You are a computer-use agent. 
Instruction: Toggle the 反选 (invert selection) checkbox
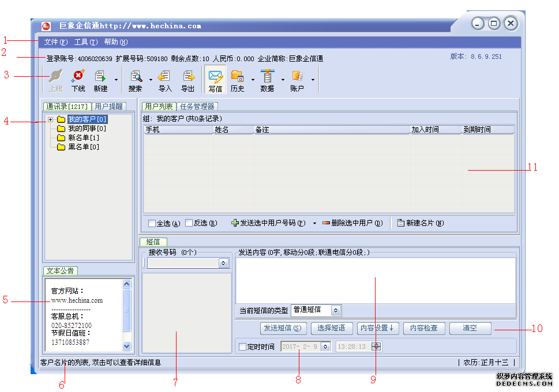click(189, 224)
